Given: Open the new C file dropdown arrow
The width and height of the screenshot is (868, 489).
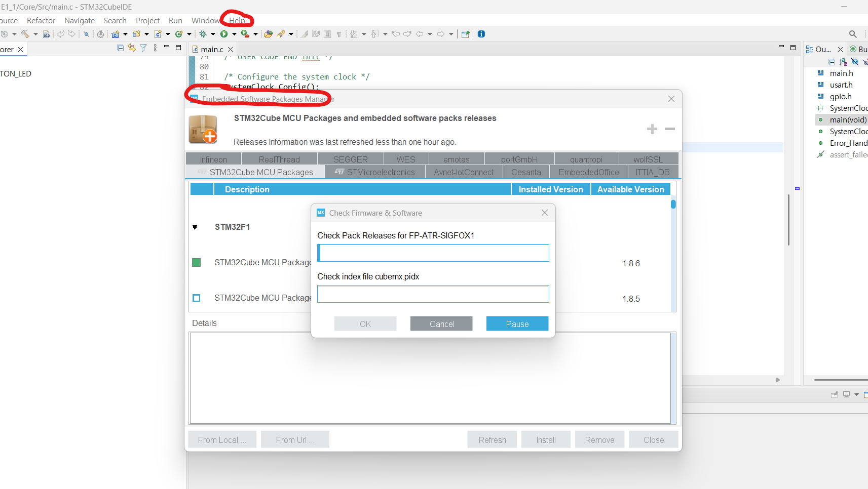Looking at the screenshot, I should pyautogui.click(x=168, y=34).
